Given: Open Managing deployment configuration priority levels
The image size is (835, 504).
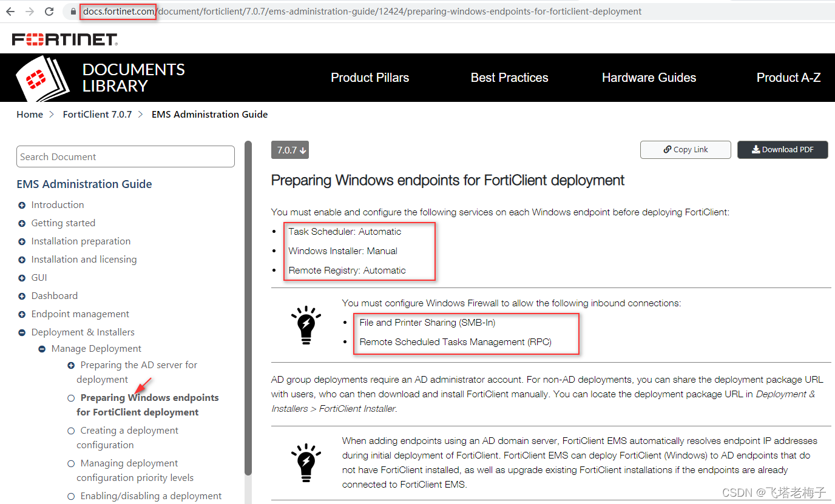Looking at the screenshot, I should (135, 471).
